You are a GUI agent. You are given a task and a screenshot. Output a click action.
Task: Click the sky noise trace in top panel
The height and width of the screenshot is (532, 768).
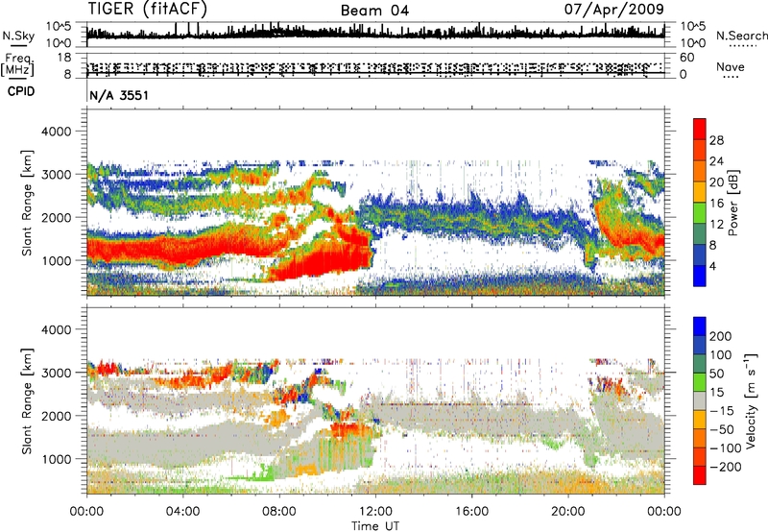coord(375,33)
